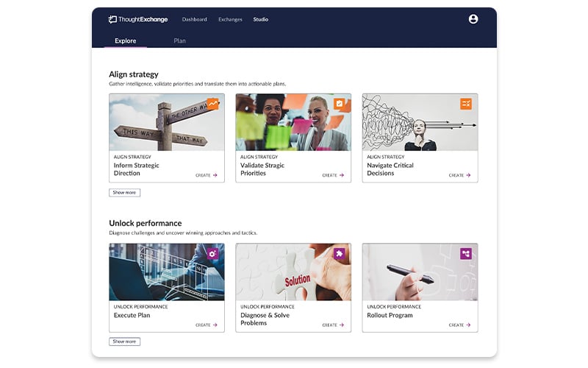Click Create on Execute Plan card
588x368 pixels.
tap(207, 325)
